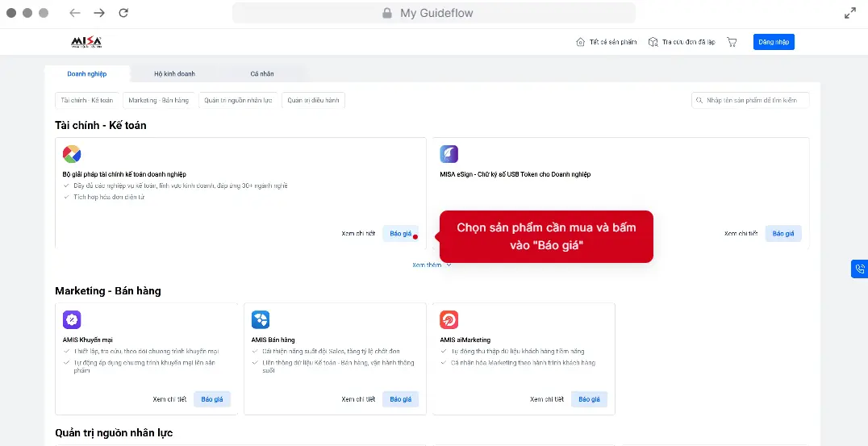Switch to the Hộ kinh doanh tab
Viewport: 868px width, 446px height.
(174, 73)
